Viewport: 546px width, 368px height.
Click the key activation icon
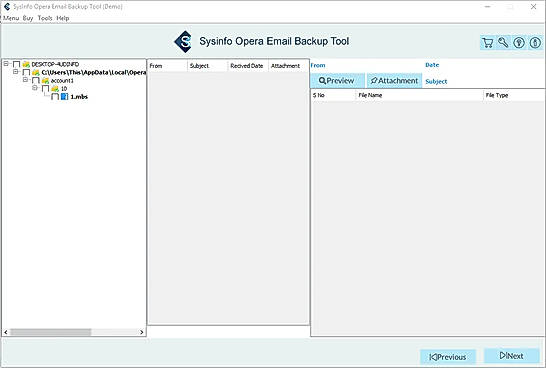[503, 43]
